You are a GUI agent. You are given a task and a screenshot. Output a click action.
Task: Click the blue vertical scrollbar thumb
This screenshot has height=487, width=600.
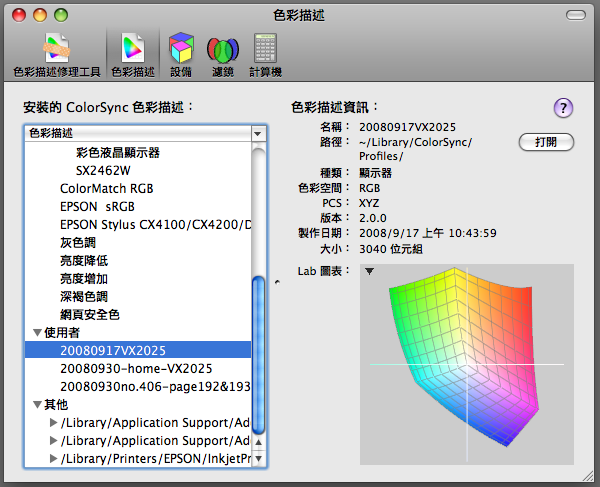[x=259, y=355]
